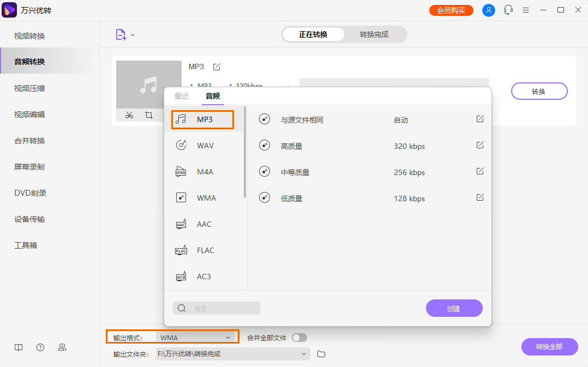Screen dimensions: 588x367
Task: Click the 转换 button
Action: (x=539, y=92)
